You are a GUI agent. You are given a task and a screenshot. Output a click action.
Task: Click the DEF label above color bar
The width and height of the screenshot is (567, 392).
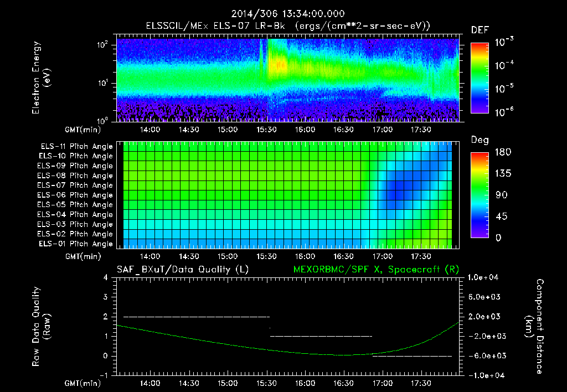[x=480, y=30]
